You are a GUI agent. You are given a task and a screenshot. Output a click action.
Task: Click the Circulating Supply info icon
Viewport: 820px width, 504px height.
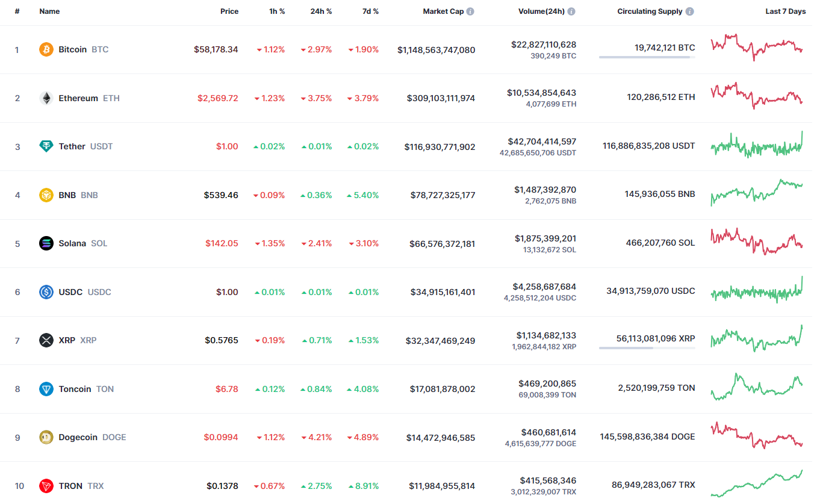click(x=689, y=11)
